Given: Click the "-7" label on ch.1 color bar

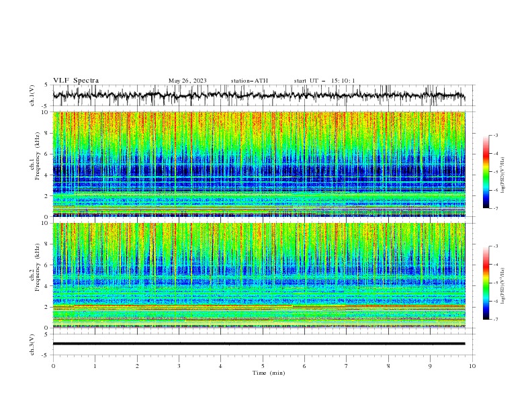Looking at the screenshot, I should [x=496, y=208].
